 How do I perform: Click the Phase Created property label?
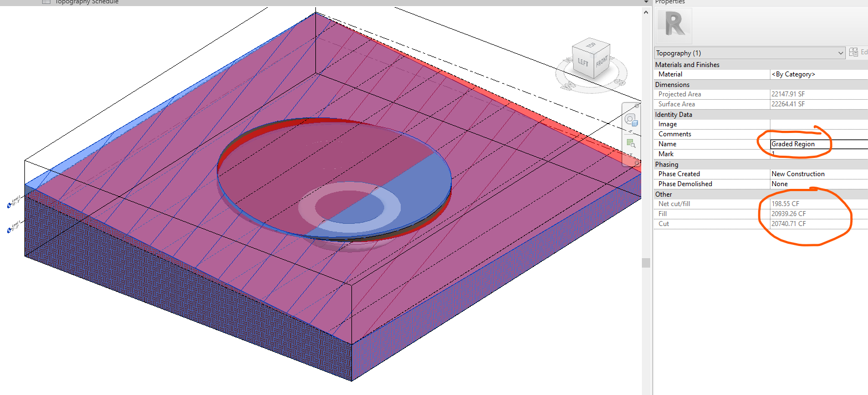point(679,174)
